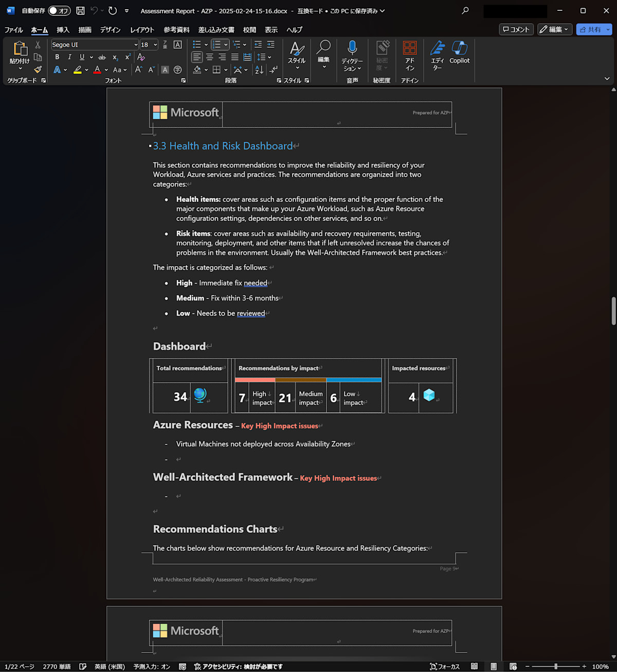Apply superscript formatting
Screen dimensions: 617x672
pos(128,57)
